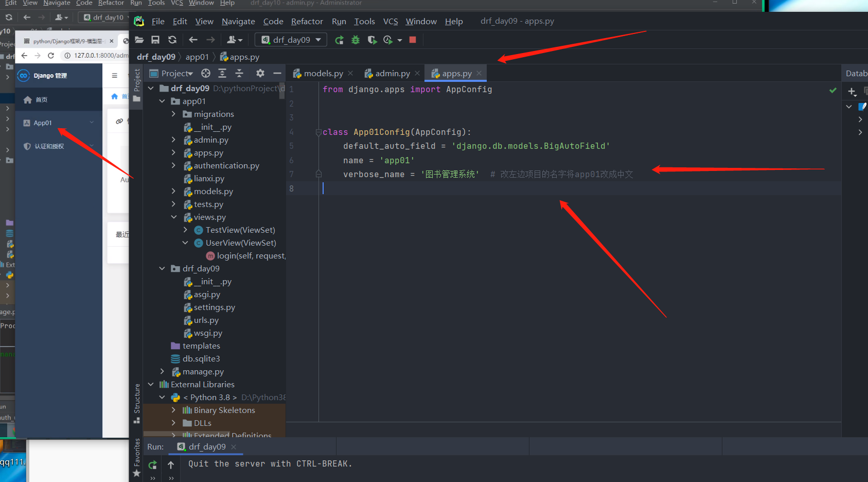Hide the Project panel with minus icon
Viewport: 868px width, 482px height.
(277, 73)
